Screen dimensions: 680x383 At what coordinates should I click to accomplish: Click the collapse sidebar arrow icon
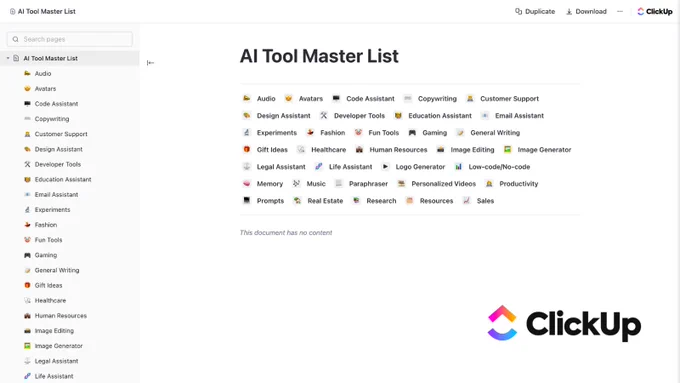coord(150,63)
